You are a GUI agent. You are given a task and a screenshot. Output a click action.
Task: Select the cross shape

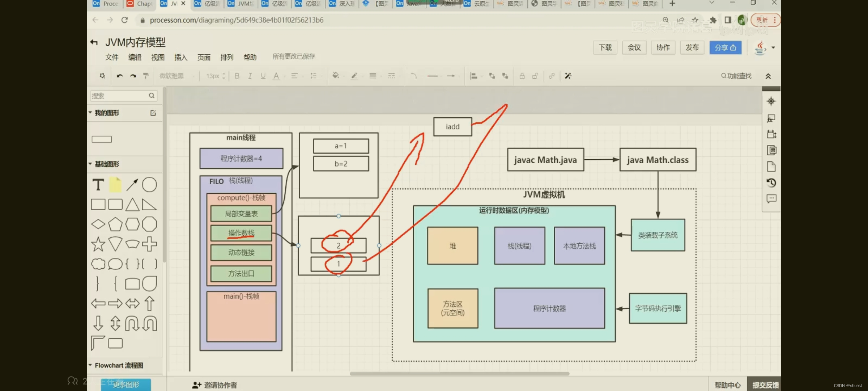point(149,244)
